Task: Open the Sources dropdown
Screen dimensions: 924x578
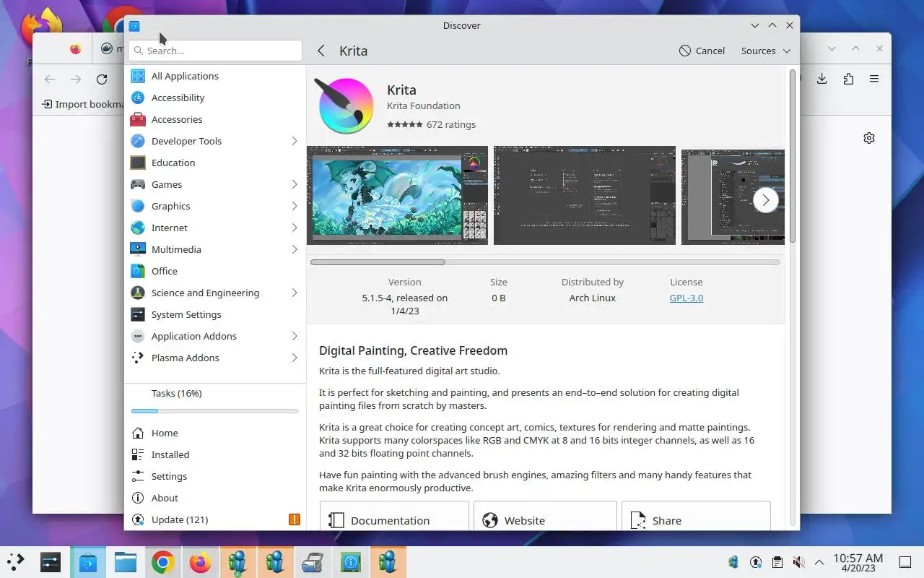Action: click(766, 51)
